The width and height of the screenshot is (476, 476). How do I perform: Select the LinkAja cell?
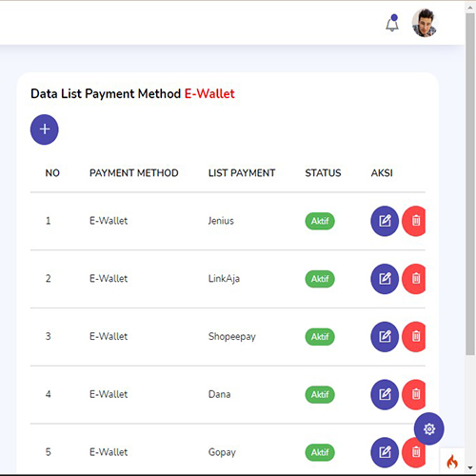click(224, 279)
